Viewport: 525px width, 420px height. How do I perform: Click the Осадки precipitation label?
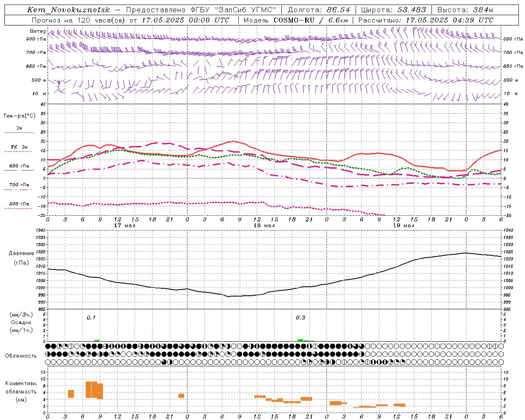[x=21, y=322]
